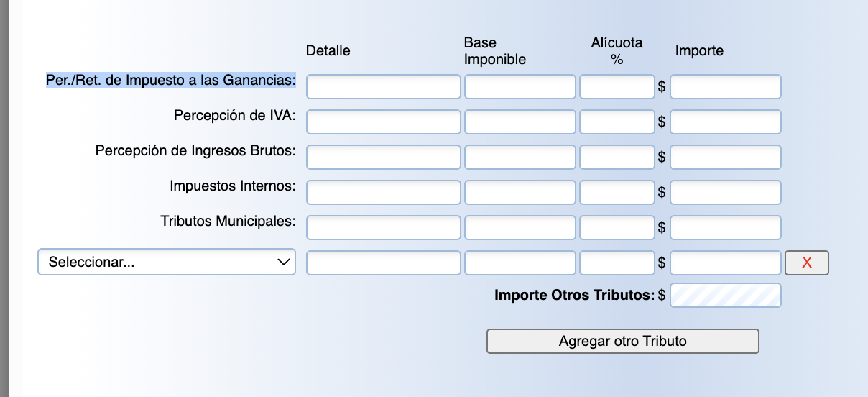This screenshot has height=397, width=868.
Task: Click Detalle field for Percepción de IVA
Action: click(383, 122)
